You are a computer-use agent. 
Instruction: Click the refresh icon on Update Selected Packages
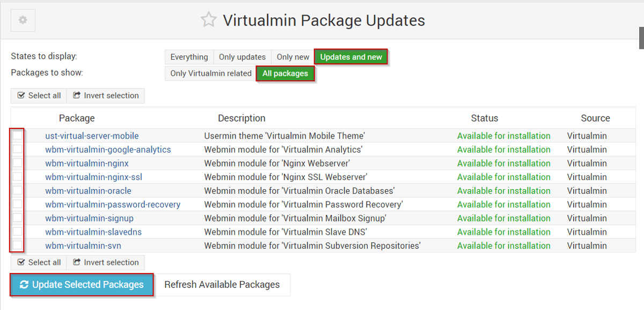click(24, 285)
